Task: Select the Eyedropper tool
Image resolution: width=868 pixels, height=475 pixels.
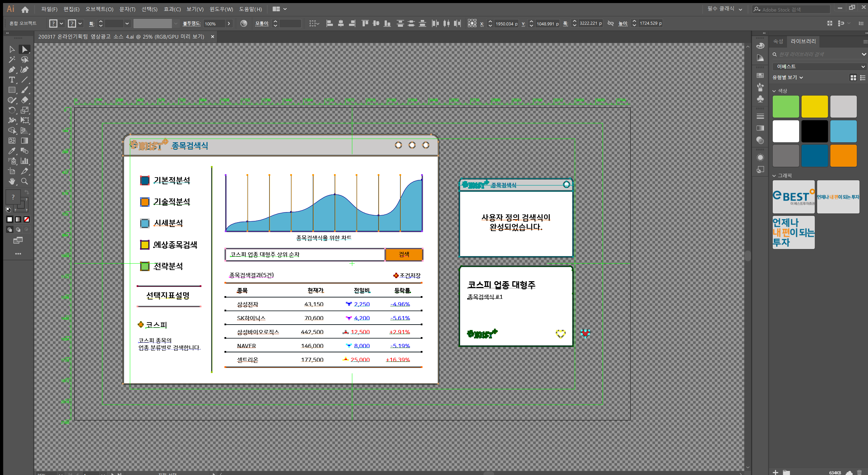Action: coord(12,151)
